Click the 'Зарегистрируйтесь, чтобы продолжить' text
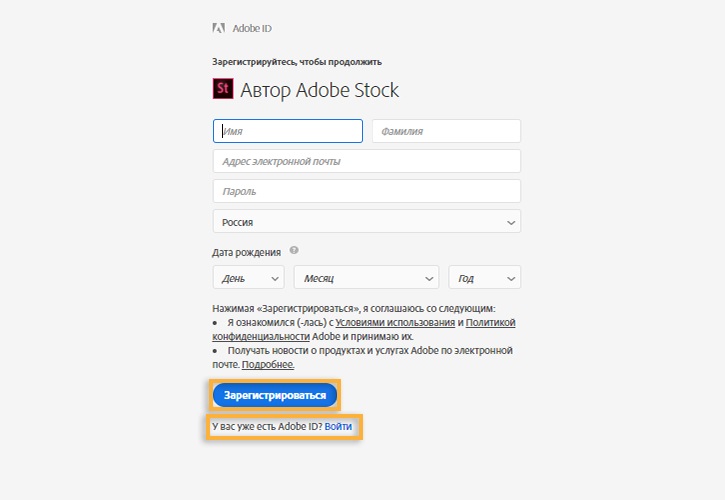 (297, 62)
